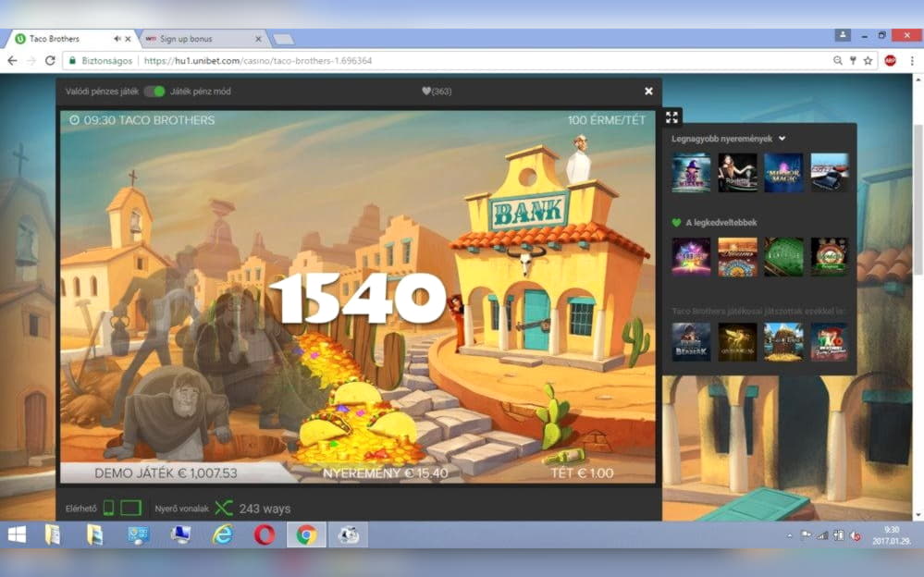The width and height of the screenshot is (924, 577).
Task: Reload the page with refresh icon
Action: click(50, 61)
